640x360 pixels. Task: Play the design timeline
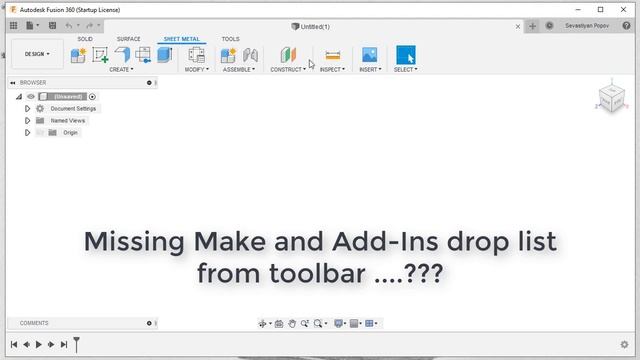tap(39, 344)
